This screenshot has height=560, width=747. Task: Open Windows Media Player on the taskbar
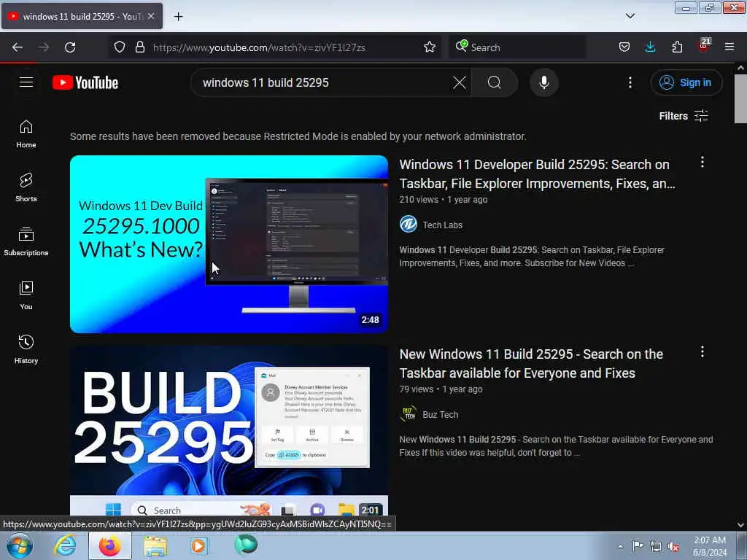click(199, 545)
